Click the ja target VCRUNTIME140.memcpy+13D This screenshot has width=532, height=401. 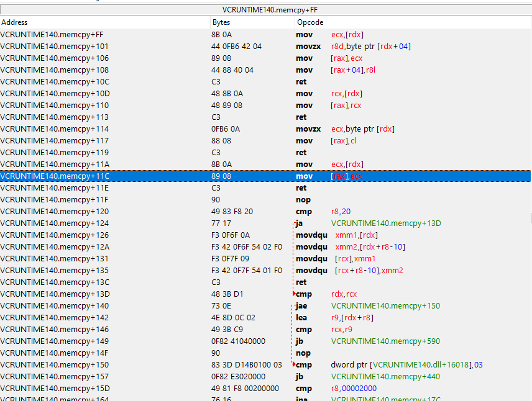(x=386, y=223)
